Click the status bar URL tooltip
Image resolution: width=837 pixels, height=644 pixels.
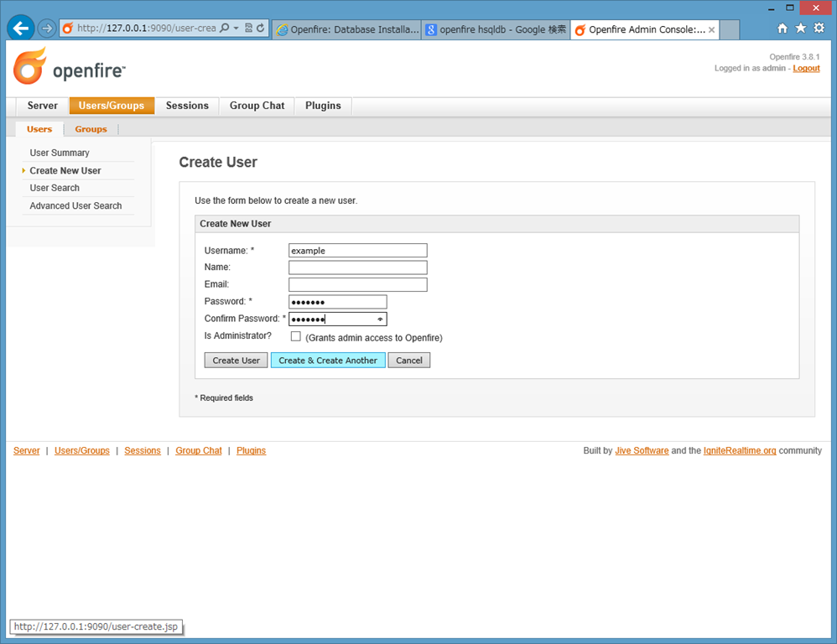[96, 626]
